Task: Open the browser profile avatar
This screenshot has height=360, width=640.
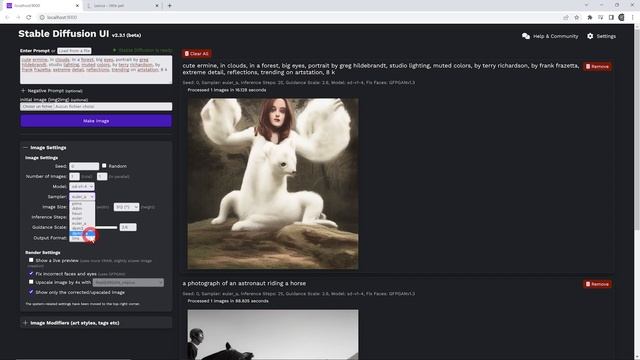Action: [622, 18]
